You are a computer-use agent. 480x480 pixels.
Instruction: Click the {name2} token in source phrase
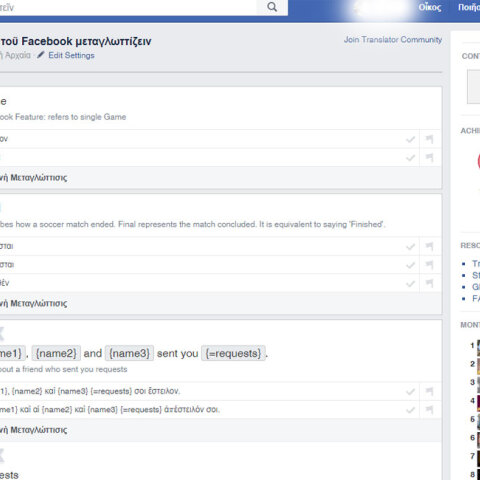coord(56,353)
